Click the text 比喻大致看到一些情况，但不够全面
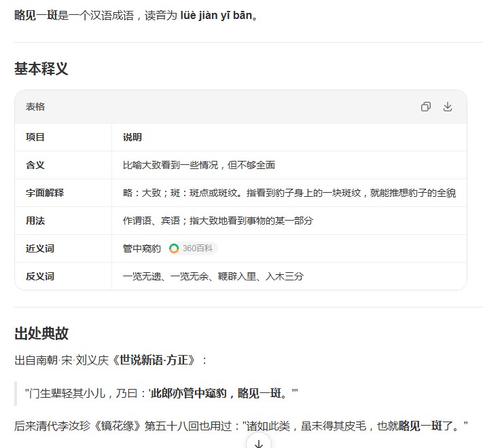Viewport: 483px width, 448px height. (198, 165)
